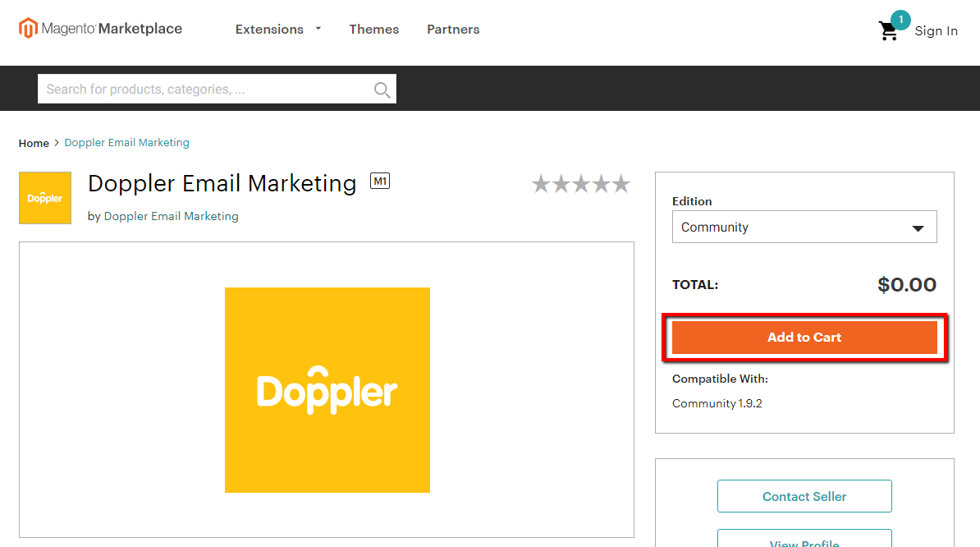
Task: Click the large Doppler product image
Action: pyautogui.click(x=327, y=390)
